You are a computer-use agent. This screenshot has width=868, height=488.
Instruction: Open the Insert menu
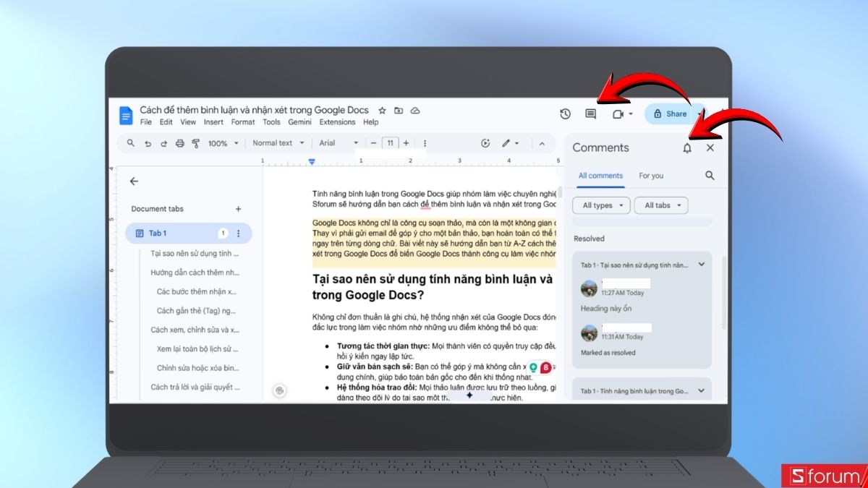coord(213,122)
